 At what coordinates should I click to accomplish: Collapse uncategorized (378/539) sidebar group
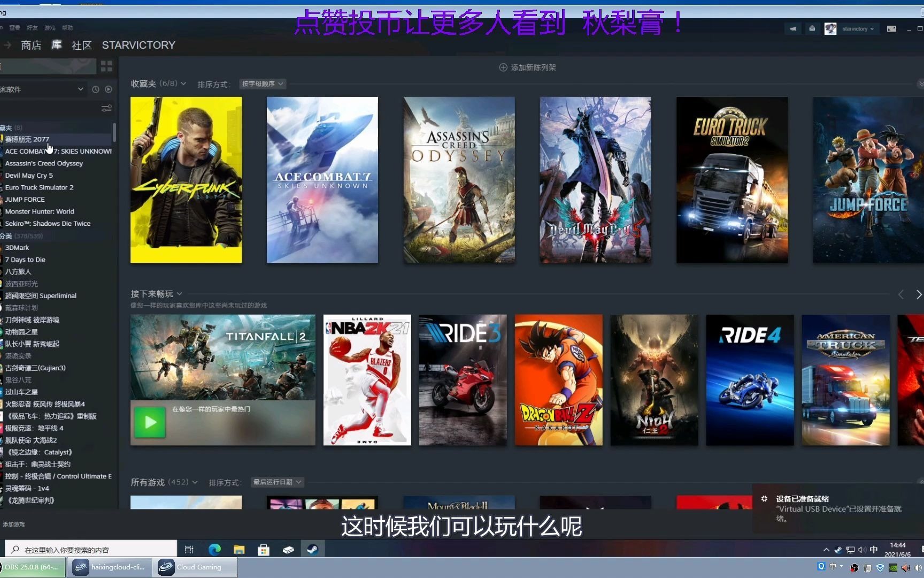(x=21, y=235)
